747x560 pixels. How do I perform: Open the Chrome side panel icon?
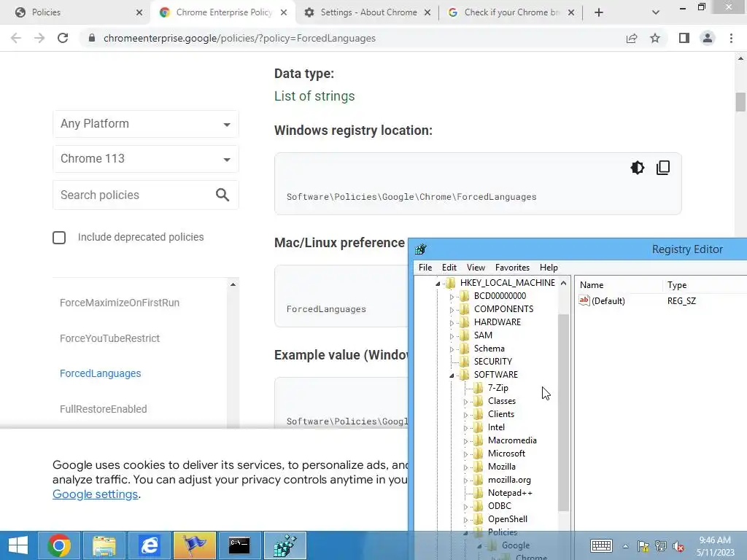tap(684, 38)
